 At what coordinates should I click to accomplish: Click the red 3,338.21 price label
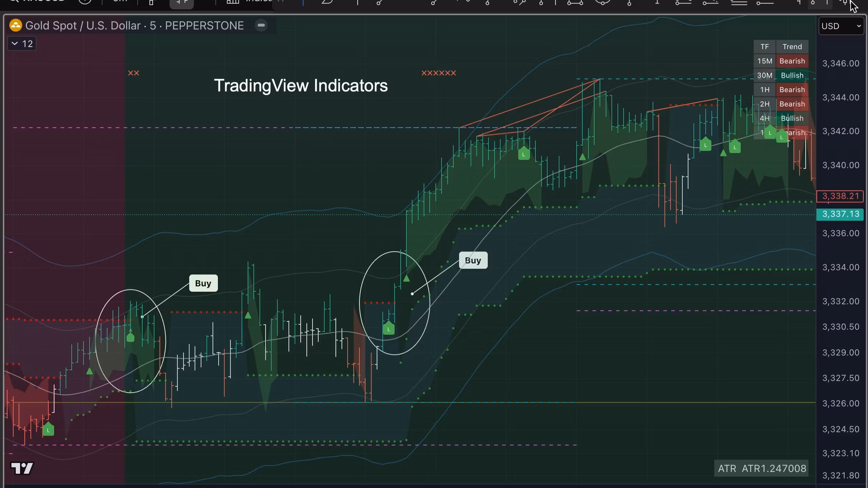(840, 196)
